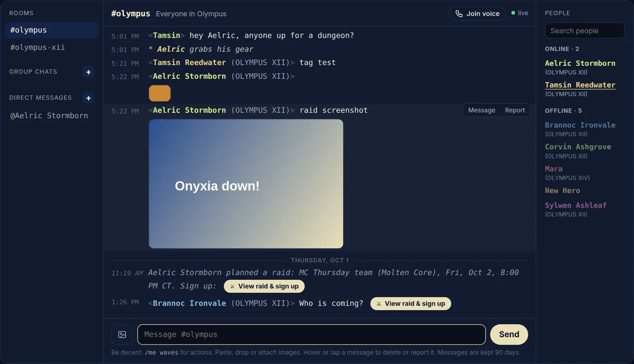Open View raid & sign up beside "Who is coming?"

pyautogui.click(x=411, y=303)
